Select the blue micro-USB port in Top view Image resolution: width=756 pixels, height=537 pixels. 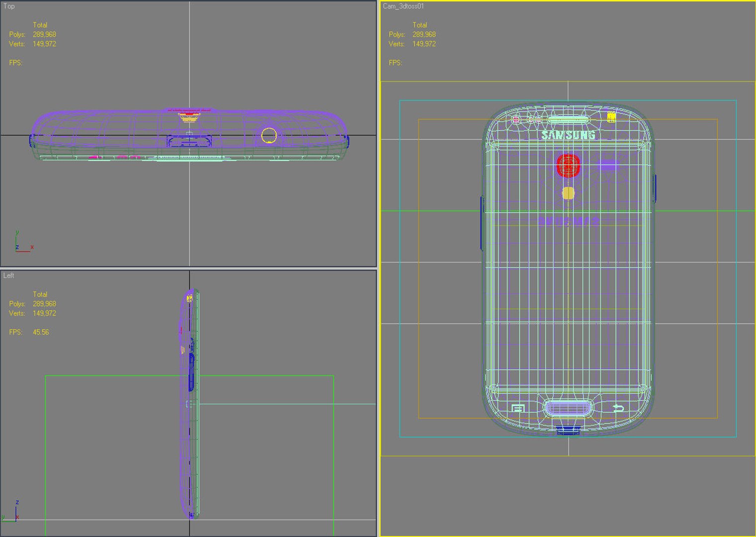(x=189, y=141)
